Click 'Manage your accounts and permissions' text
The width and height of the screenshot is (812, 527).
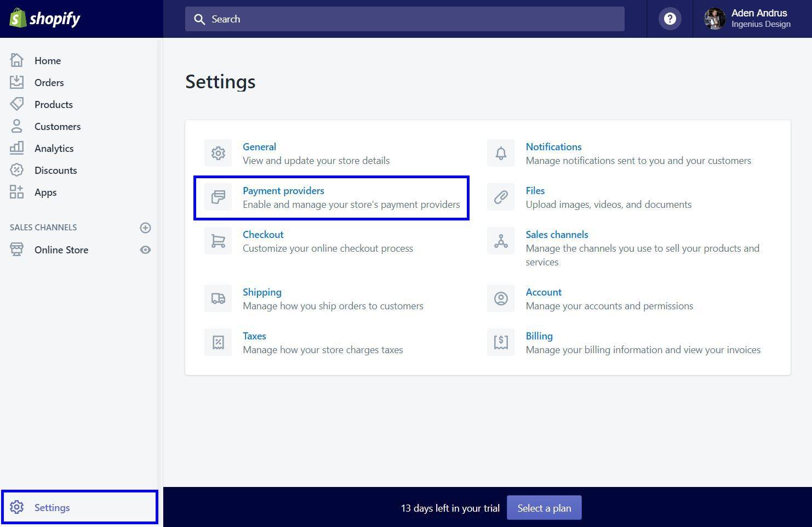[x=609, y=306]
